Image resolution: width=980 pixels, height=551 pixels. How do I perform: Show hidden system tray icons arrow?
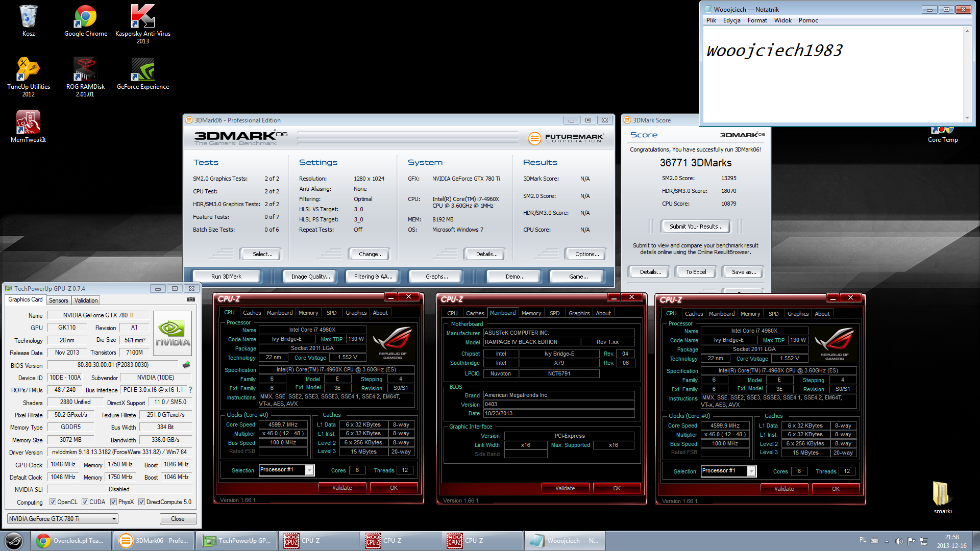(887, 541)
